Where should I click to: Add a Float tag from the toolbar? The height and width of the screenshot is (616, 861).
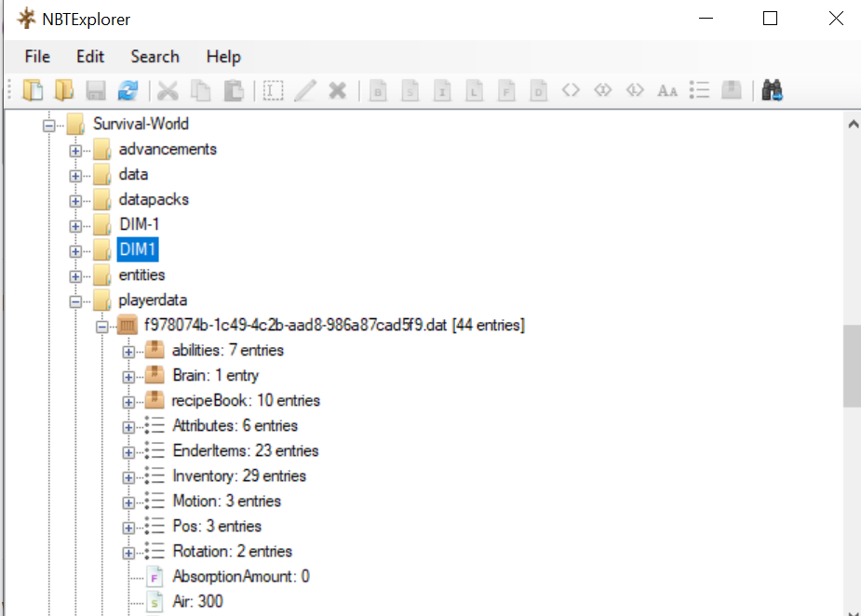[506, 90]
